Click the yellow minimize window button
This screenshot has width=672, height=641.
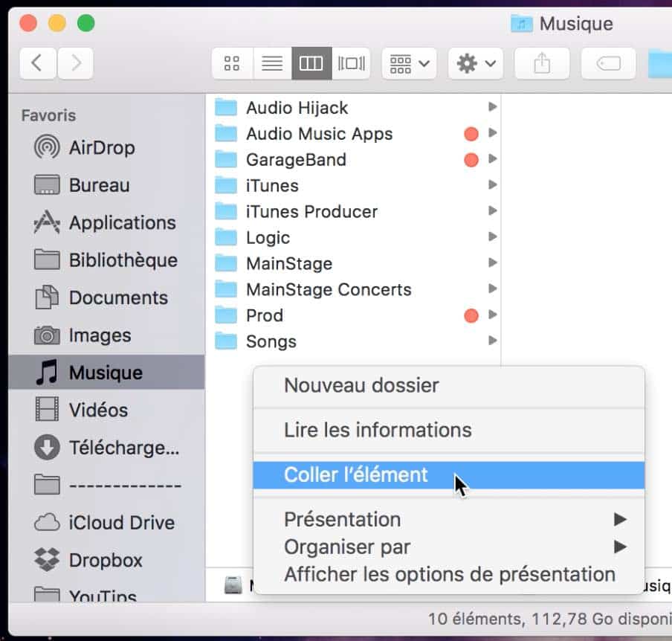57,23
